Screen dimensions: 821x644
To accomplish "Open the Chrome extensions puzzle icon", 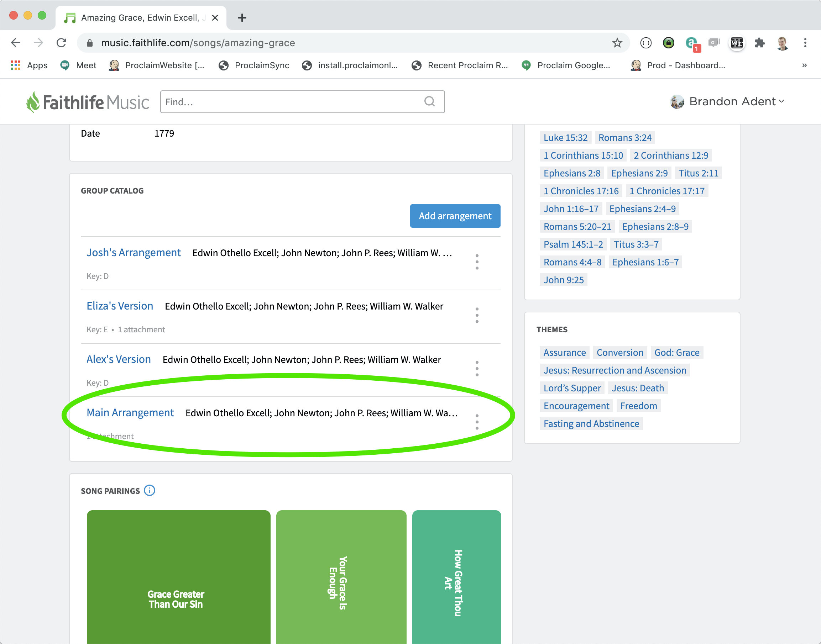I will pyautogui.click(x=759, y=43).
